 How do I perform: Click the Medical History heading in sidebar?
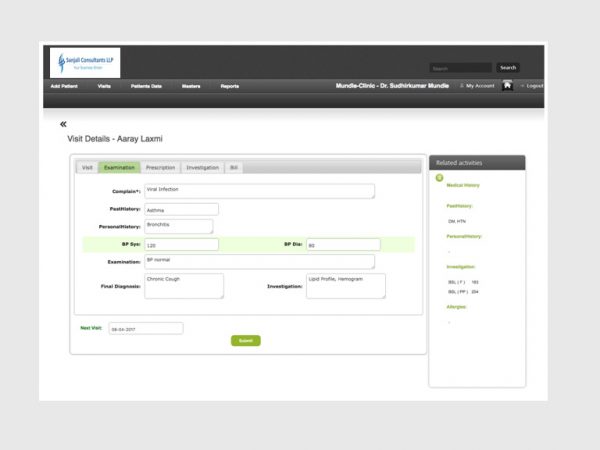[x=463, y=185]
